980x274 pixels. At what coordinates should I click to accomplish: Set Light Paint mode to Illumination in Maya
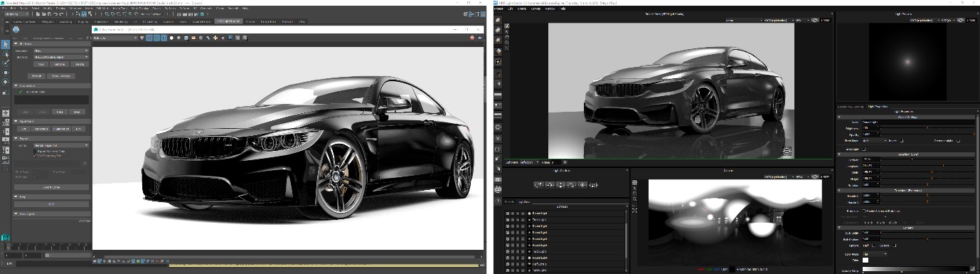(62, 129)
